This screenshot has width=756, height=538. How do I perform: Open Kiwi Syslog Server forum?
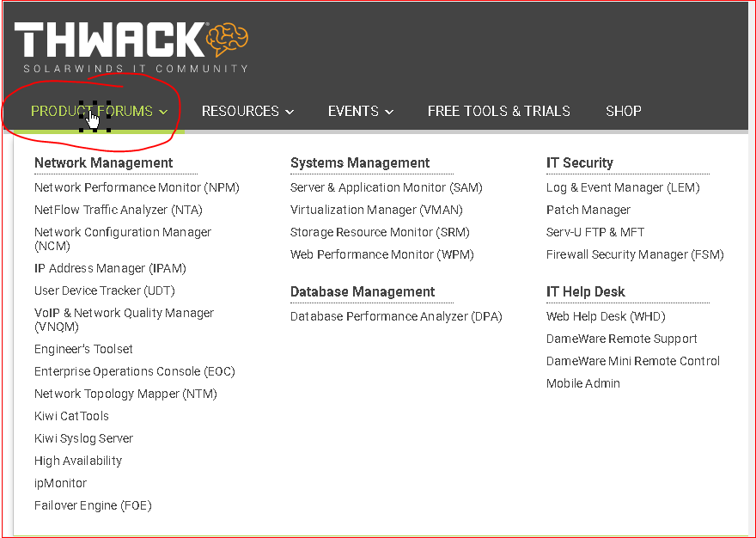[83, 438]
